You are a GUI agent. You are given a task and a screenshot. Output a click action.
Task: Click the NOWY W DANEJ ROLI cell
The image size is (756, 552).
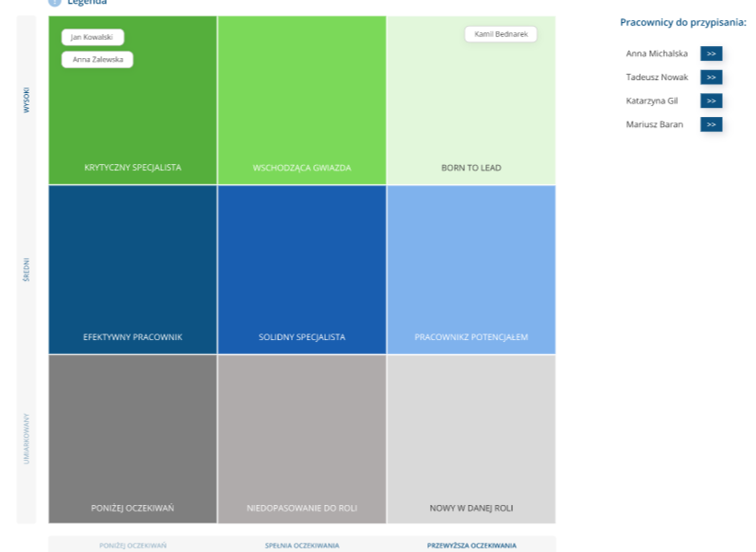(471, 439)
